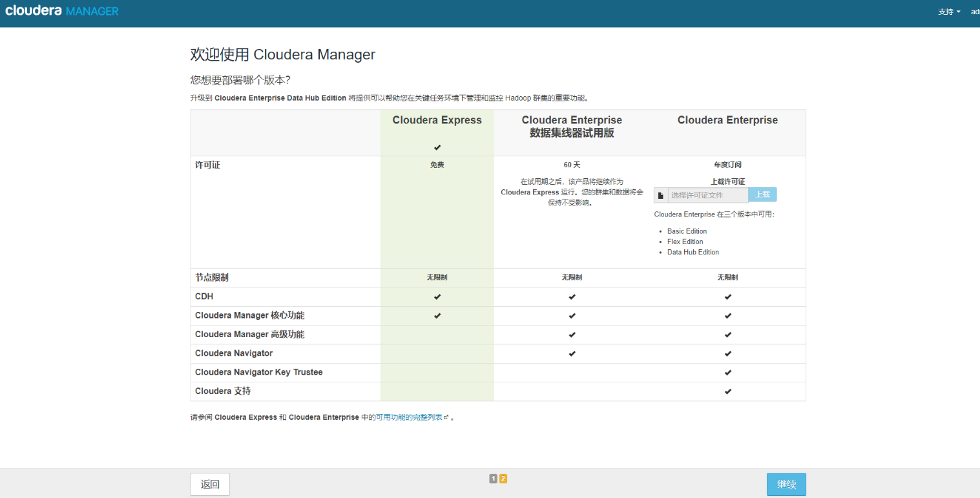Click 高级功能 checkmark in Enterprise column

(x=728, y=335)
